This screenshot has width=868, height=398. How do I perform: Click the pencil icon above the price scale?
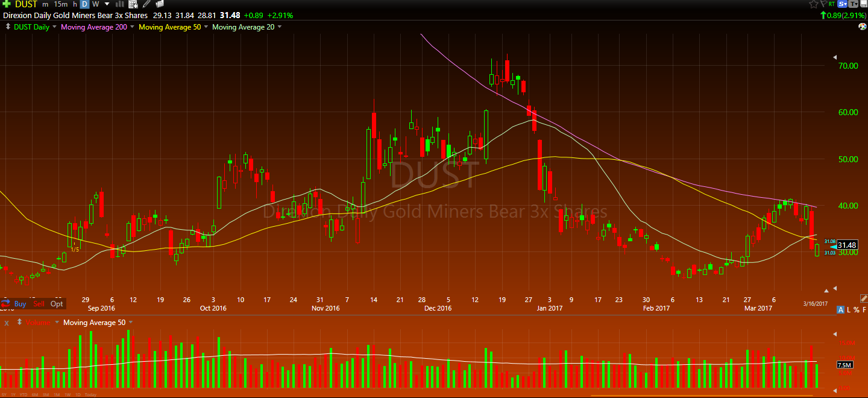(863, 298)
